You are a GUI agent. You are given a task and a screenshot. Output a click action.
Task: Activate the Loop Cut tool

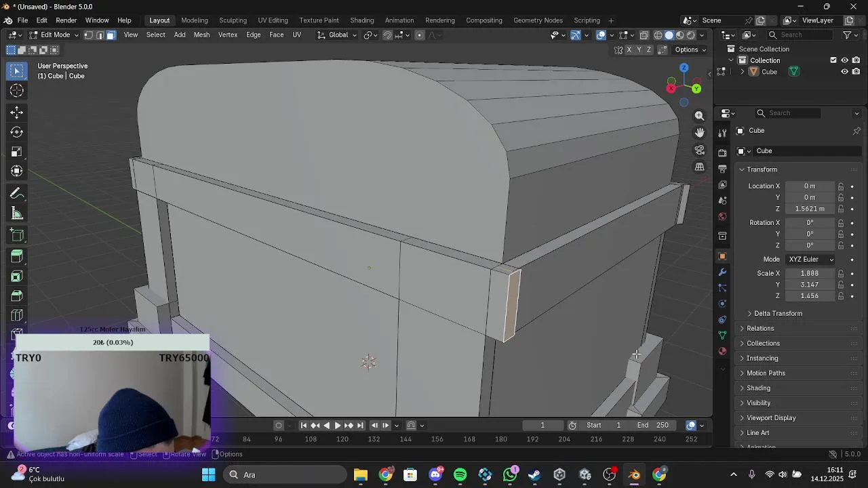tap(17, 316)
